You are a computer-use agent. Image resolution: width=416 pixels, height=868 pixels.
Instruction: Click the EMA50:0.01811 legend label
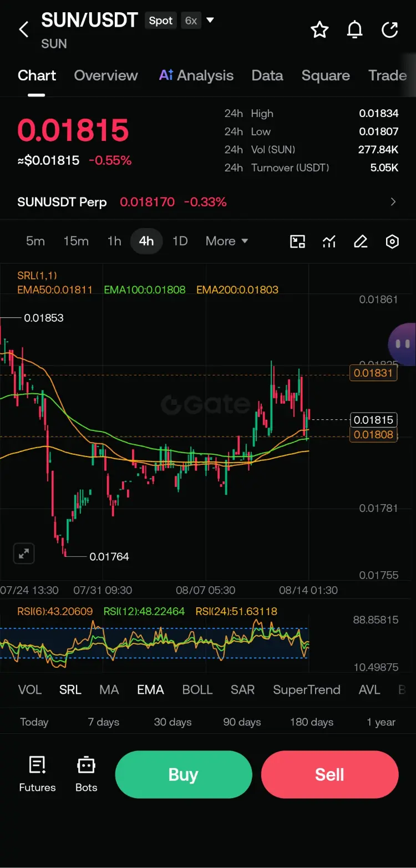click(55, 290)
